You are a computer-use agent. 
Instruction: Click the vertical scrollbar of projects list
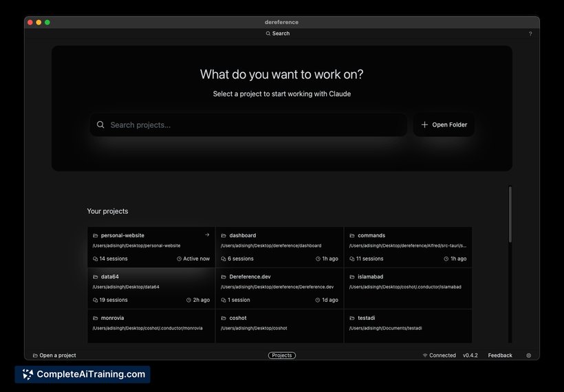(510, 215)
